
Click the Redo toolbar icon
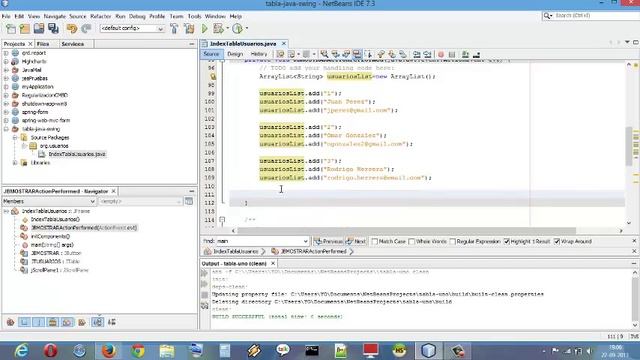[x=86, y=29]
